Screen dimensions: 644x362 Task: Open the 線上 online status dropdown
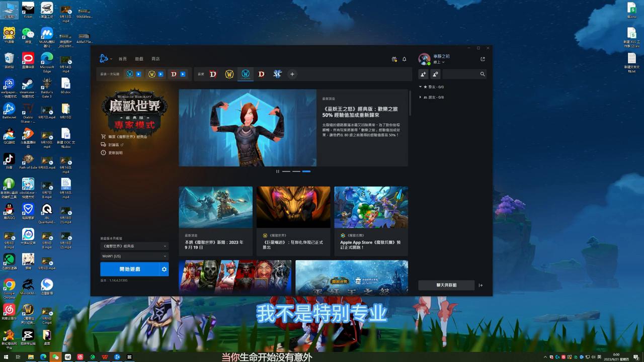439,62
